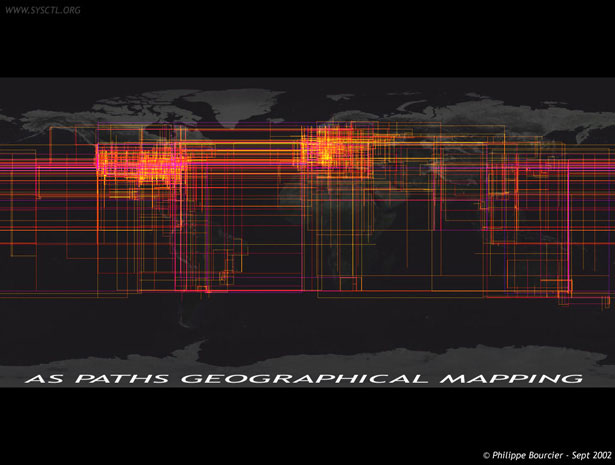Image resolution: width=615 pixels, height=465 pixels.
Task: Click the WWW.SYSCTL.ORG text
Action: tap(43, 11)
